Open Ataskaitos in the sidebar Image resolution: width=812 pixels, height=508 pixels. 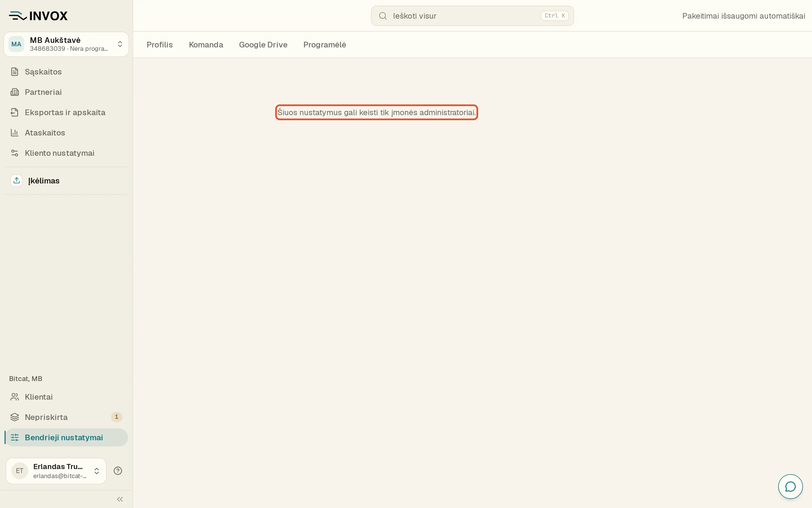[x=66, y=133]
